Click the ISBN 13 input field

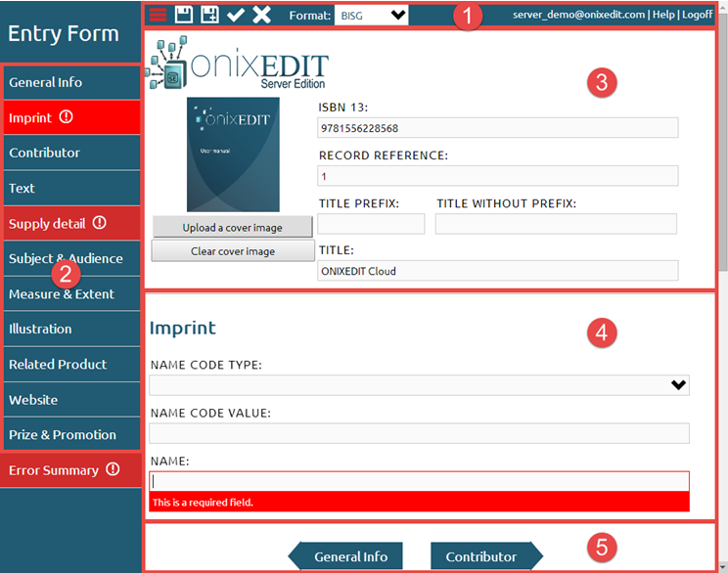[498, 128]
